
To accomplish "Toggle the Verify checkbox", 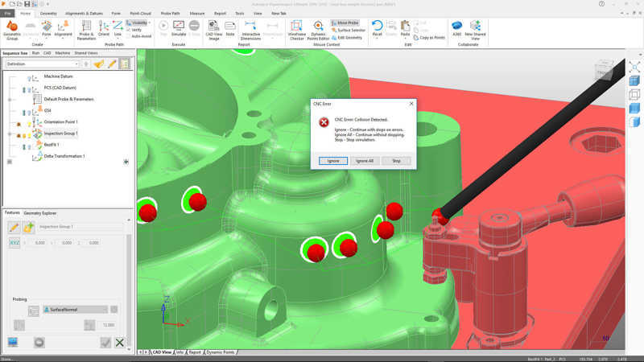I will 129,30.
